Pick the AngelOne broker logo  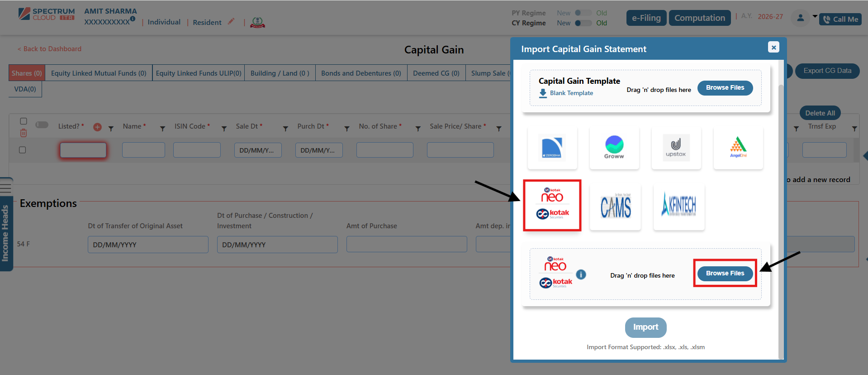[738, 148]
